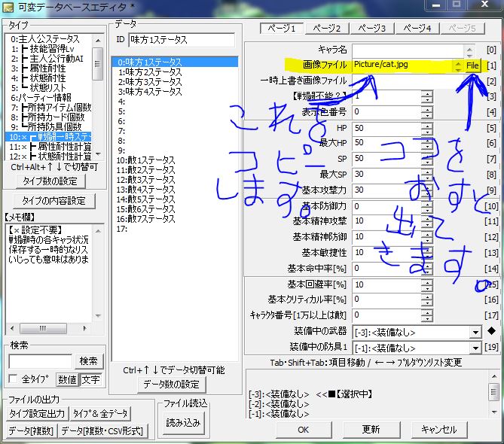Viewport: 504px width, 444px height.
Task: Click the 基本敏捷性 value field
Action: pyautogui.click(x=386, y=252)
